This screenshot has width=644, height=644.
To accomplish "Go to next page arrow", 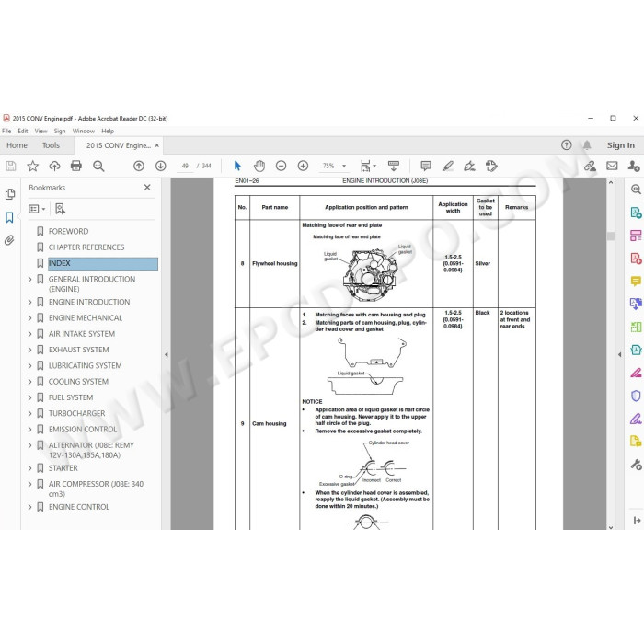I will [x=161, y=166].
